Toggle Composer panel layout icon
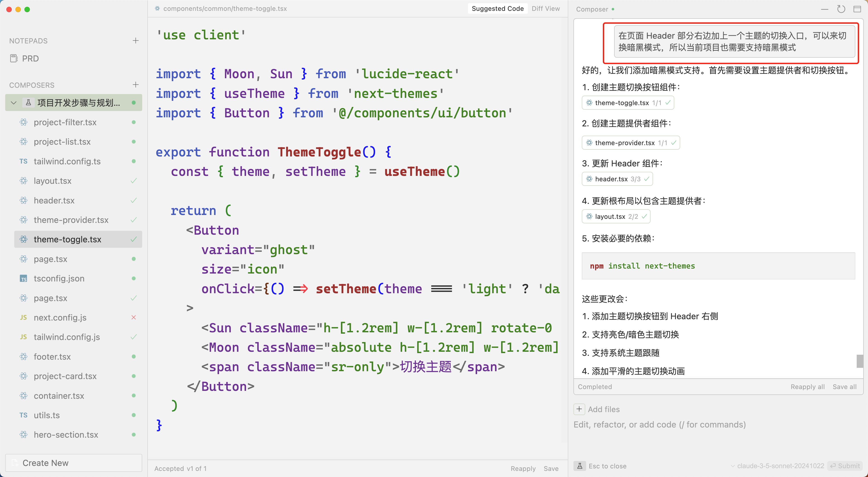 857,9
